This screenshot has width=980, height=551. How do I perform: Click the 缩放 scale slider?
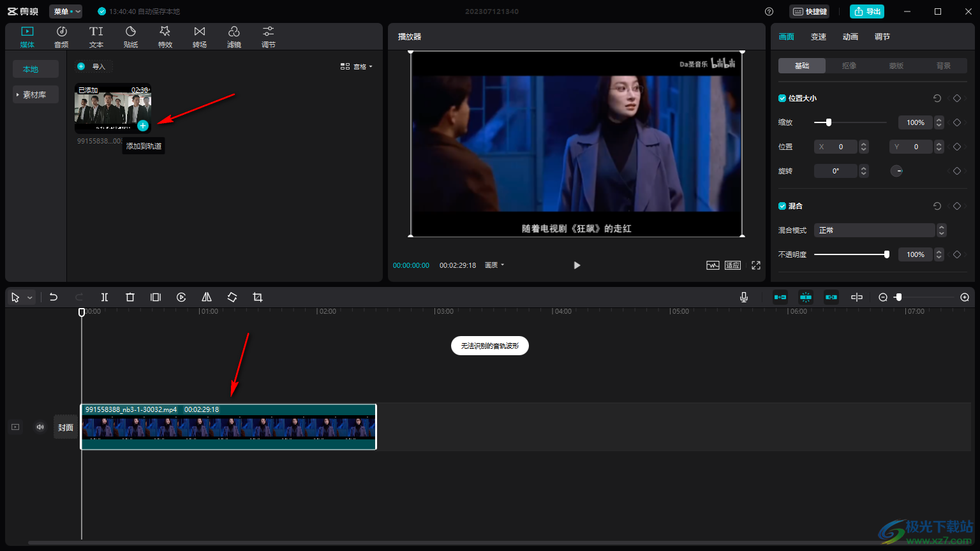(850, 122)
